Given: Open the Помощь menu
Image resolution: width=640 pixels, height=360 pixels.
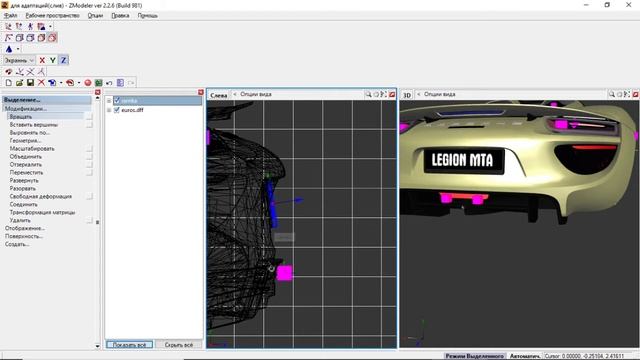Looking at the screenshot, I should (x=147, y=16).
